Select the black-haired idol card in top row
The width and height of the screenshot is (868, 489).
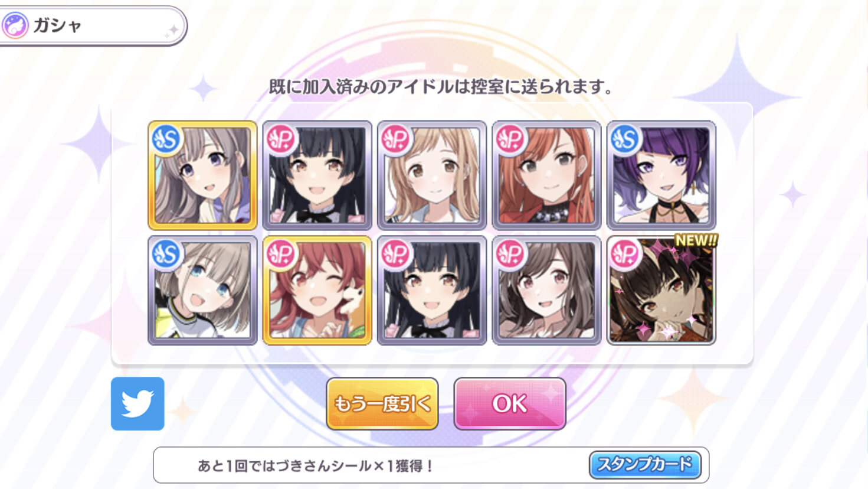[317, 175]
